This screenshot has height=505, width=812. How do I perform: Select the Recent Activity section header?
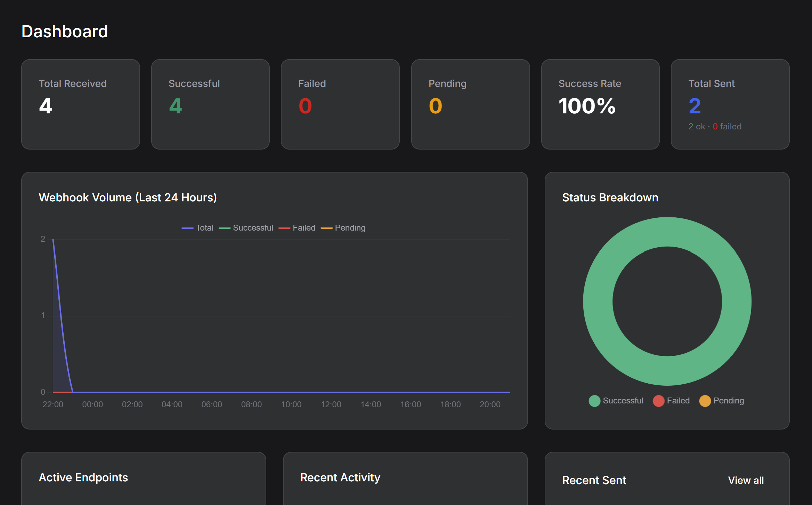[340, 478]
